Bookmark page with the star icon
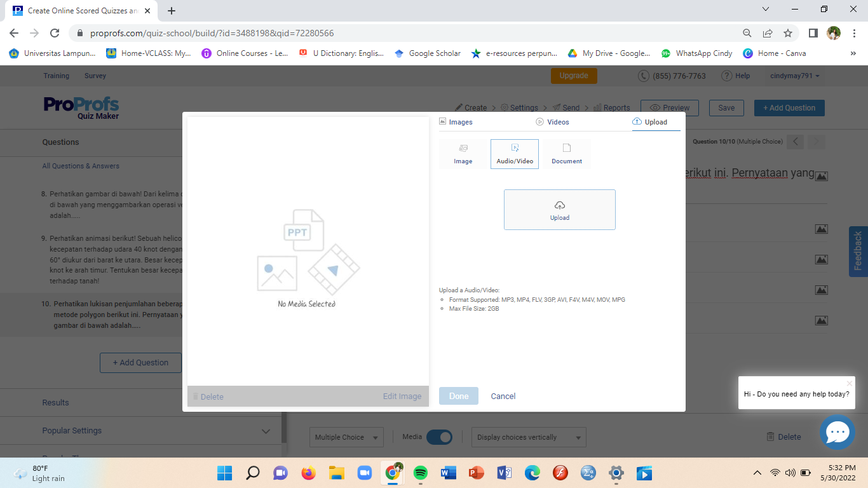Viewport: 868px width, 488px height. click(x=788, y=33)
